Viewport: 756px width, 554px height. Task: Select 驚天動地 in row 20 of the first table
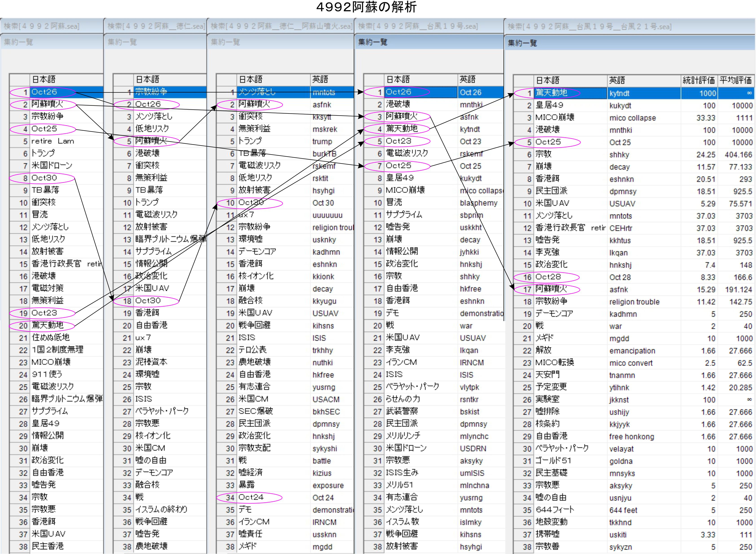coord(47,325)
